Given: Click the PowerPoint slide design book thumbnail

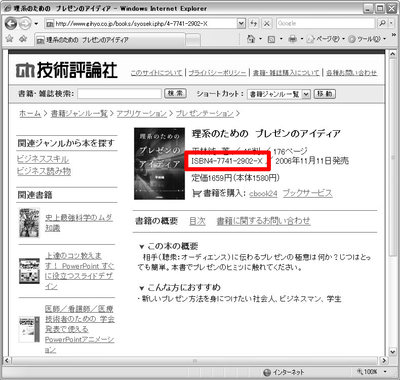Looking at the screenshot, I should click(29, 271).
